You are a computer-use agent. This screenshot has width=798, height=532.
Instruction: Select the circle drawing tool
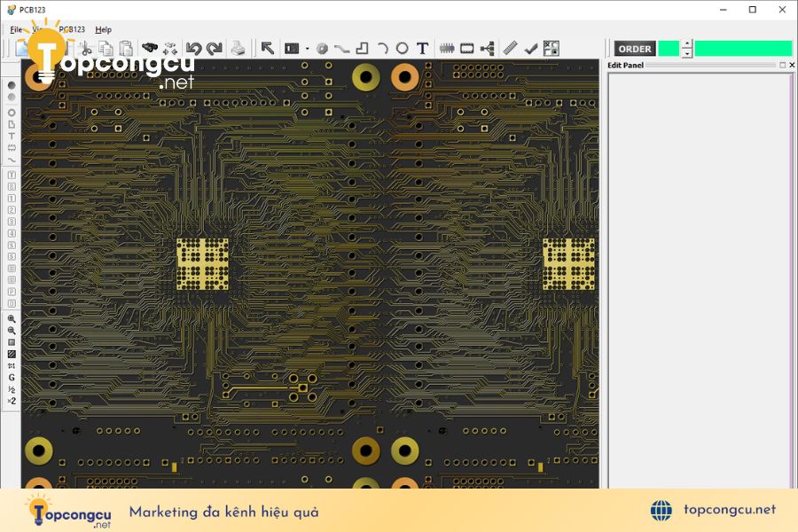tap(402, 49)
